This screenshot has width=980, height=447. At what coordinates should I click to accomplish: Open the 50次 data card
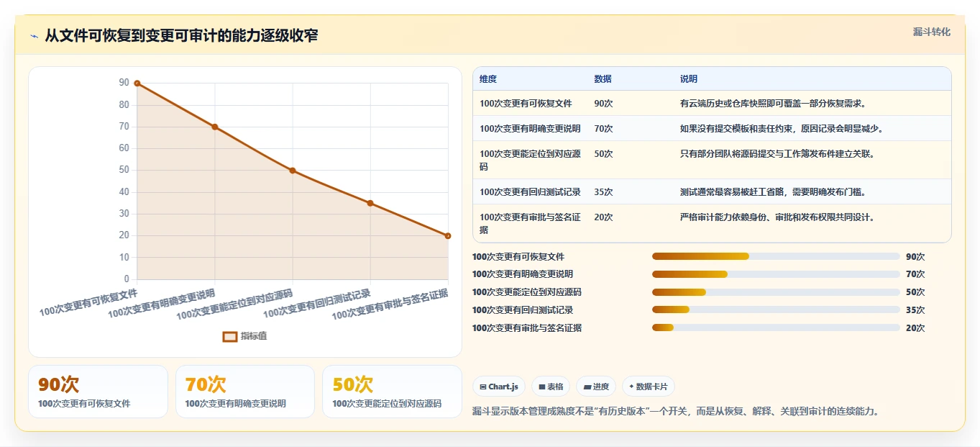pos(392,392)
